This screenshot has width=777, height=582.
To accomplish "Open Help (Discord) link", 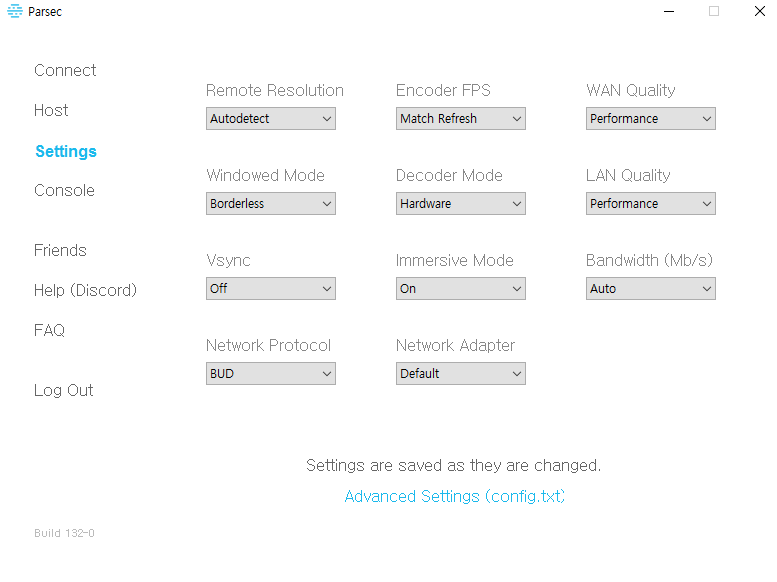I will tap(85, 290).
